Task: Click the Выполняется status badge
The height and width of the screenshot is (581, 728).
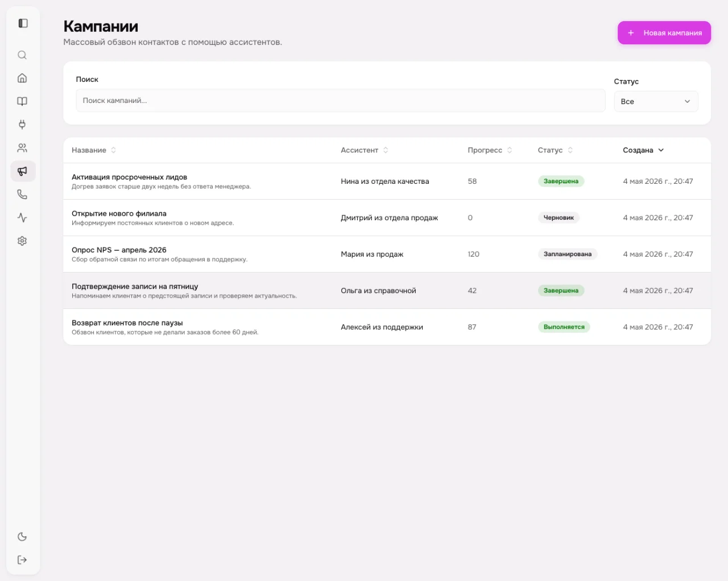Action: point(564,327)
